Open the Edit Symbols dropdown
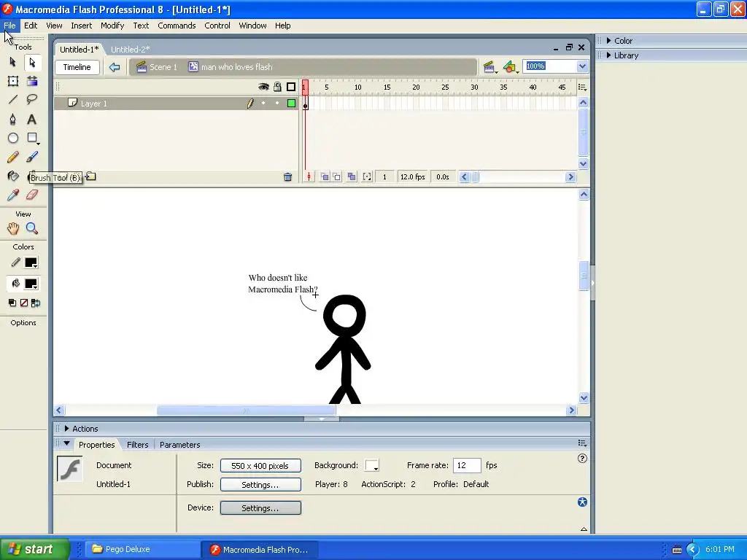Viewport: 747px width, 560px height. tap(510, 68)
